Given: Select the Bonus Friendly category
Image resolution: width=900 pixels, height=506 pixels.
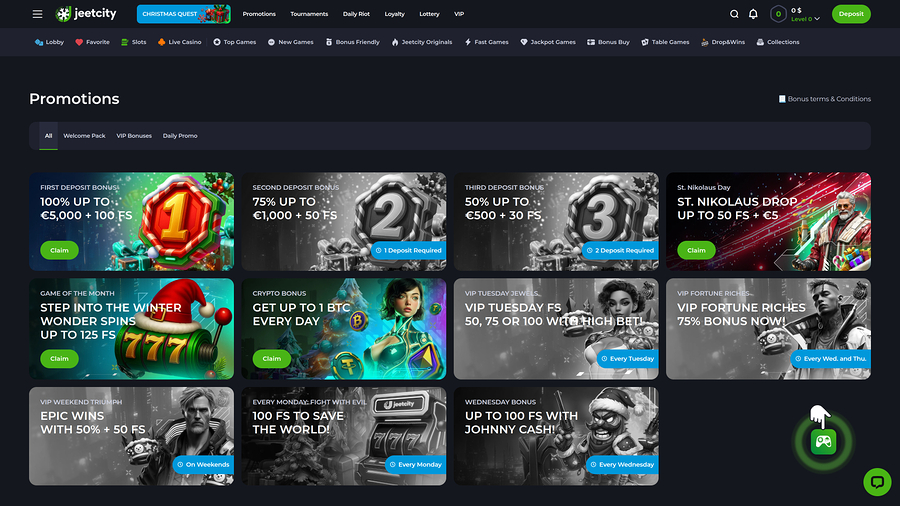Looking at the screenshot, I should [352, 42].
